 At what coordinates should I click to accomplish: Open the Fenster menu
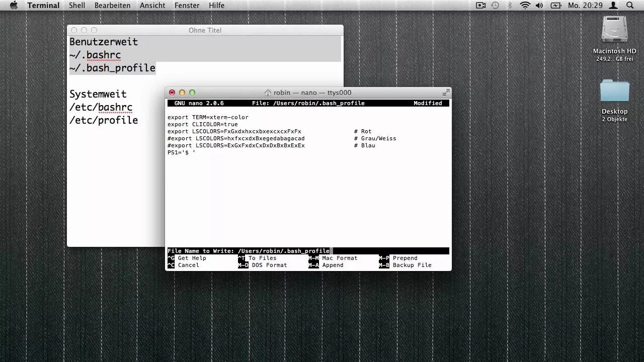point(187,6)
